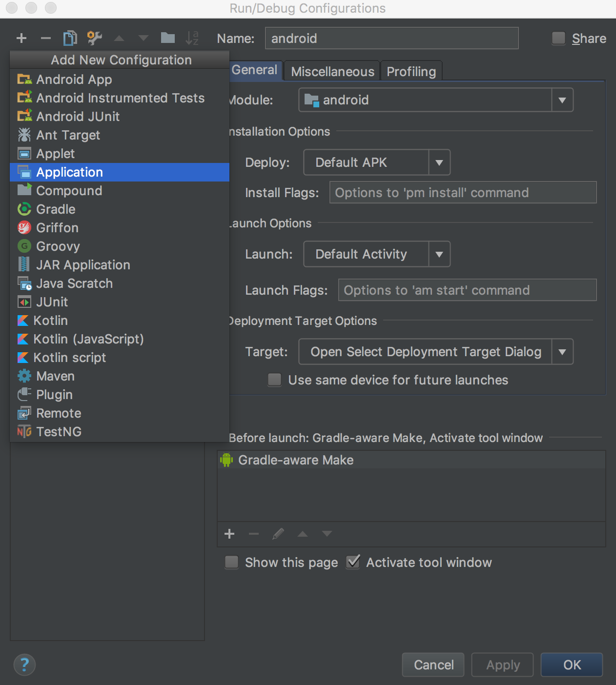The height and width of the screenshot is (685, 616).
Task: Click the Install Flags input field
Action: [463, 193]
